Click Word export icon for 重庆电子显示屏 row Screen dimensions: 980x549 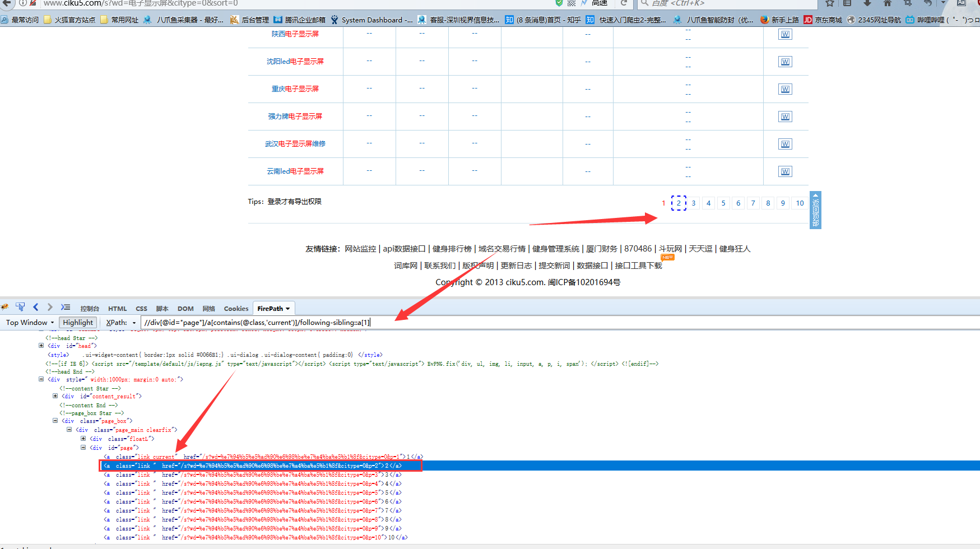tap(785, 89)
